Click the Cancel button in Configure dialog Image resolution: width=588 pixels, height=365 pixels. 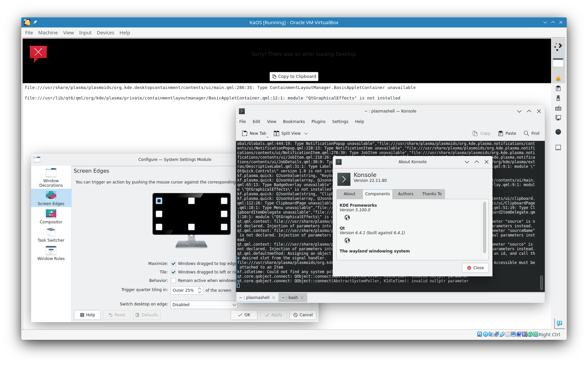click(303, 315)
